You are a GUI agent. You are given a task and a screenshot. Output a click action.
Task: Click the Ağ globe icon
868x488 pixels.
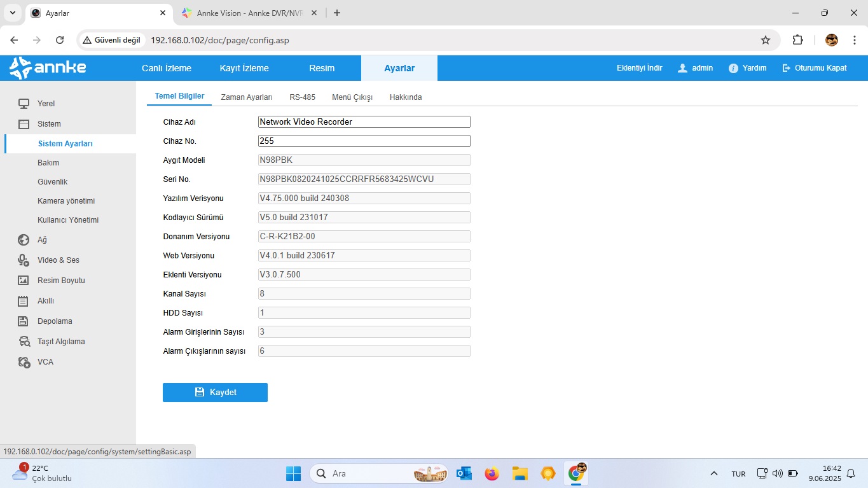tap(24, 240)
